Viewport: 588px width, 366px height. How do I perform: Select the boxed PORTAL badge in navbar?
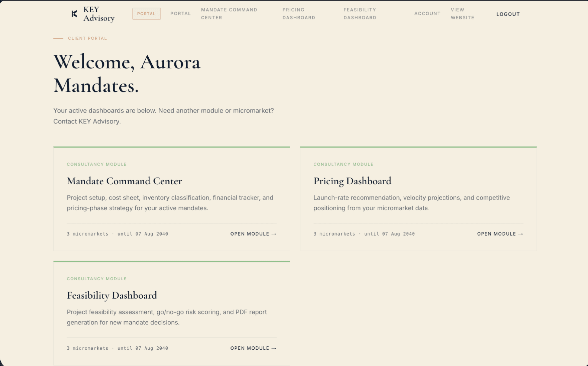(x=146, y=14)
